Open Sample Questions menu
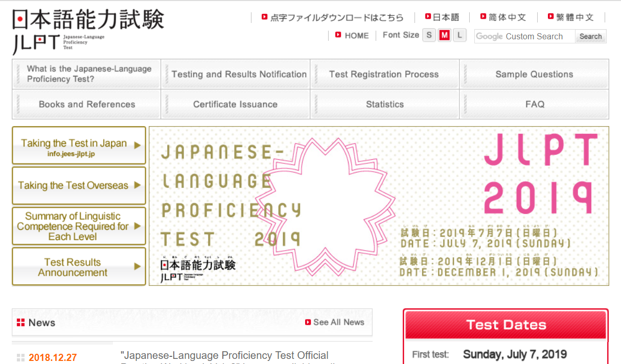Screen dimensions: 621x364 [534, 74]
